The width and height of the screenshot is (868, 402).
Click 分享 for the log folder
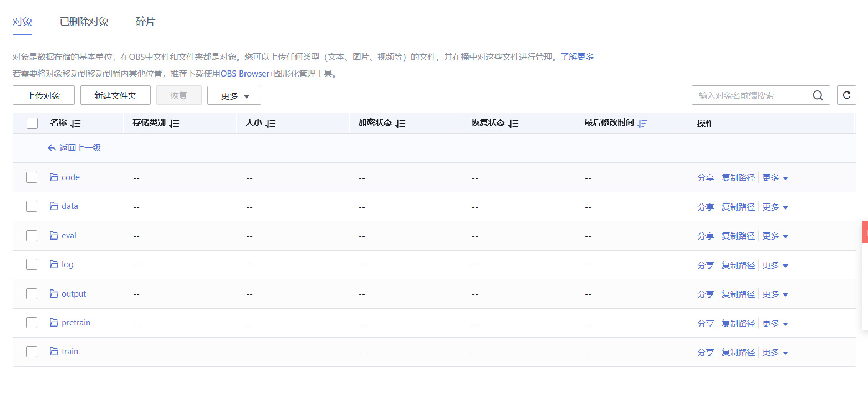706,265
